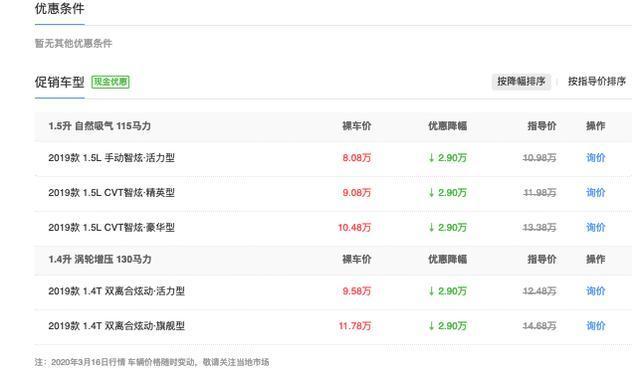
Task: Click group header 1.4升 涡轮增压 130马力
Action: click(100, 259)
